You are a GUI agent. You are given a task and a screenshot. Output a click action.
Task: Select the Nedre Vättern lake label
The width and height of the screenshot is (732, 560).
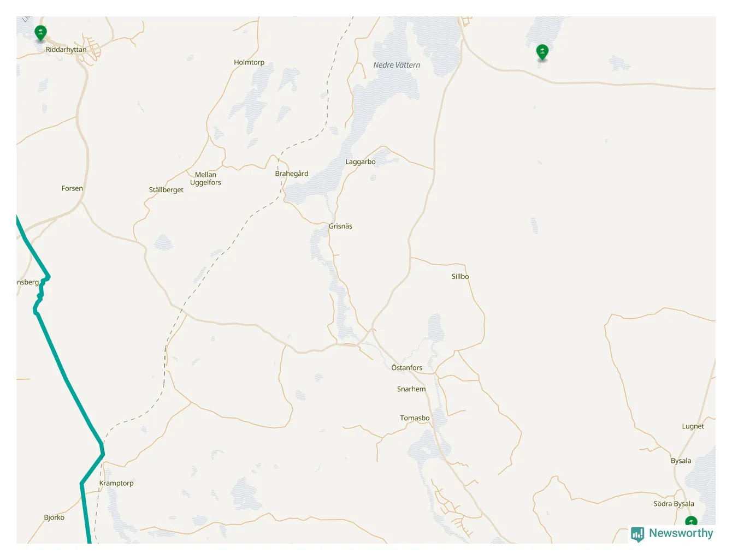397,65
